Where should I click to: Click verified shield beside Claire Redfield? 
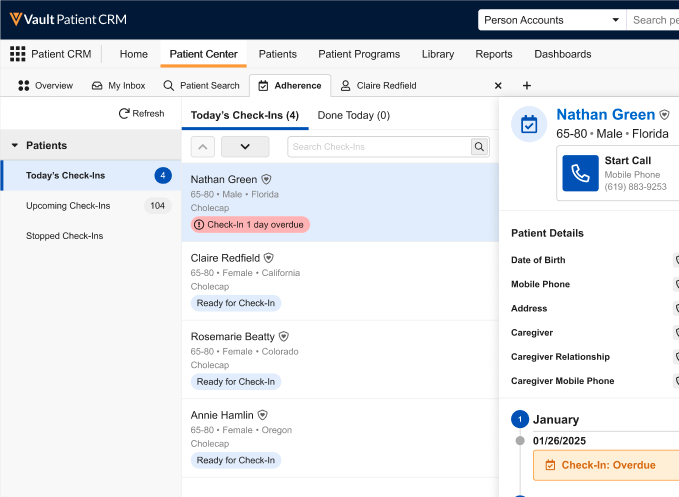(268, 258)
